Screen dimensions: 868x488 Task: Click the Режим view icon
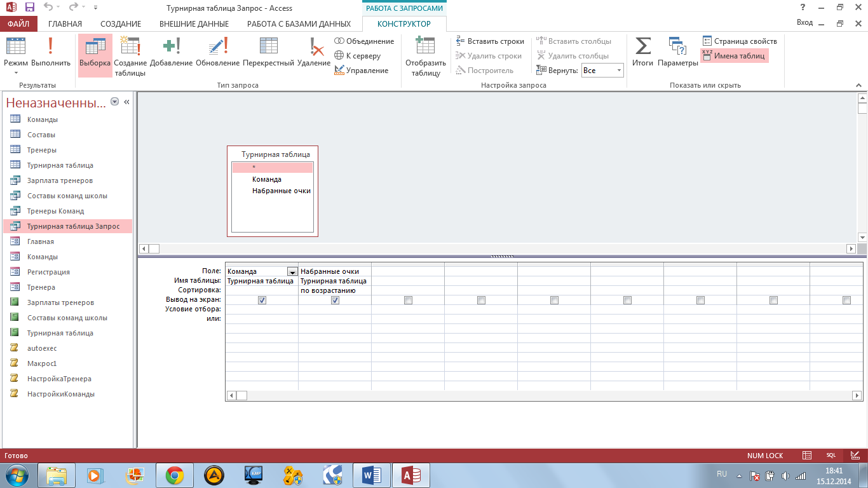(16, 46)
